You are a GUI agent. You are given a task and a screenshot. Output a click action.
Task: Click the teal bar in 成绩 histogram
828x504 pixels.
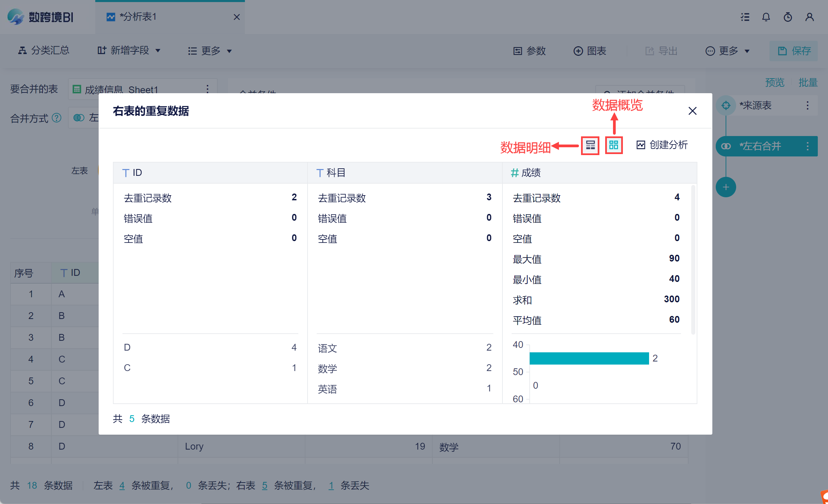(589, 358)
